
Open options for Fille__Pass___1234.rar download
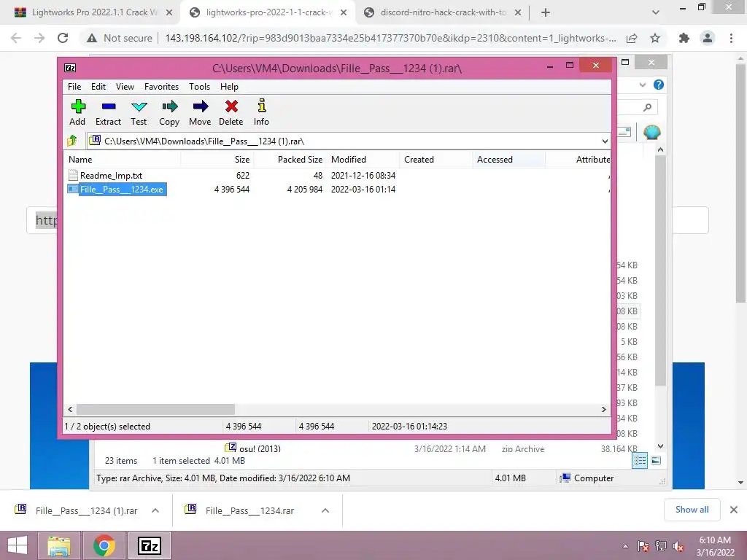click(325, 510)
